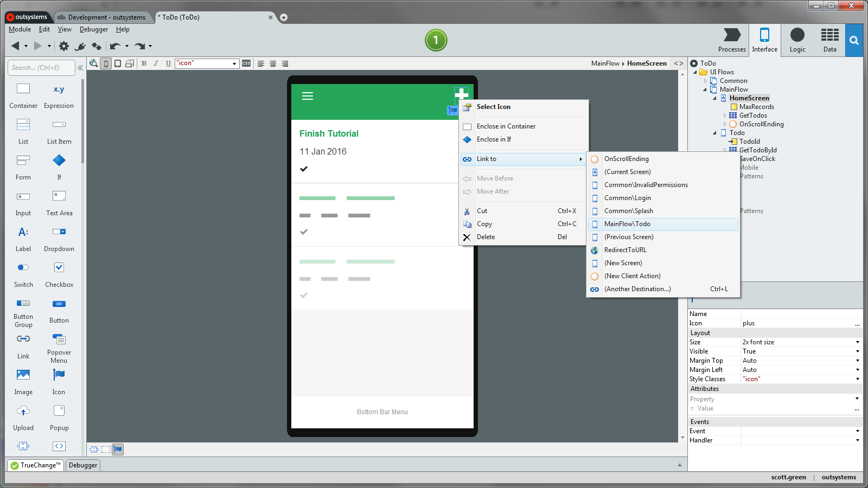
Task: Click the widget palette search field
Action: point(41,67)
